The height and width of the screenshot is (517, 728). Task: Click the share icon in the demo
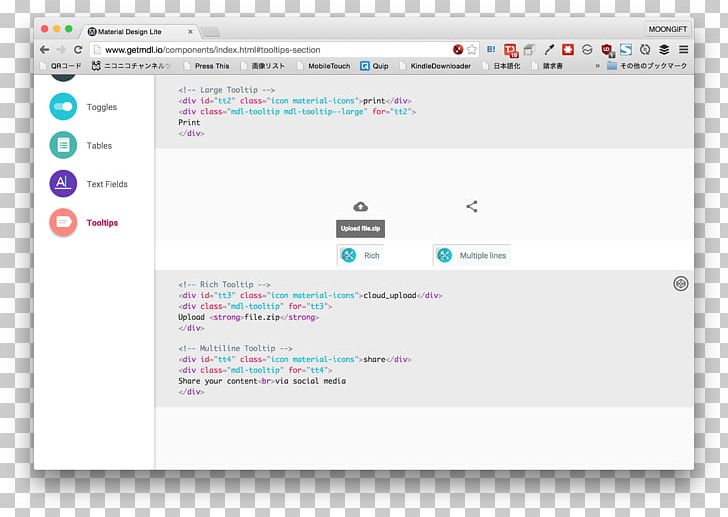click(x=472, y=207)
